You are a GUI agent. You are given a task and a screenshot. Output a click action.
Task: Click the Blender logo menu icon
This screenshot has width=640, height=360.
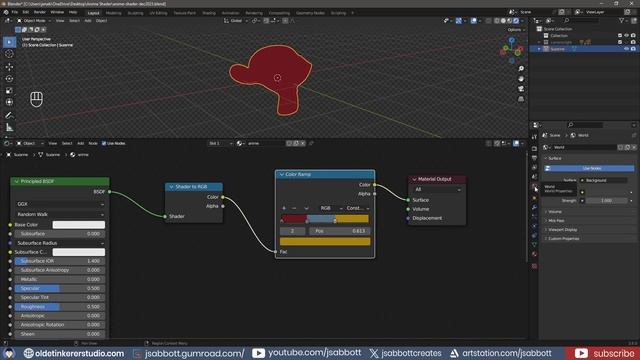pos(6,12)
